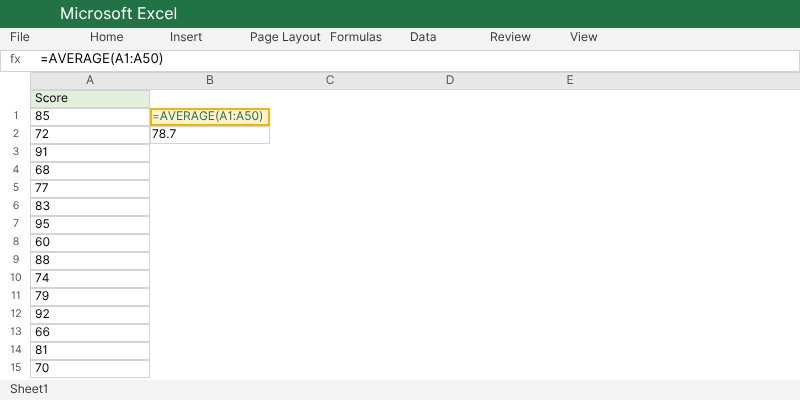Open the Page Layout tab
This screenshot has height=400, width=800.
[x=285, y=37]
